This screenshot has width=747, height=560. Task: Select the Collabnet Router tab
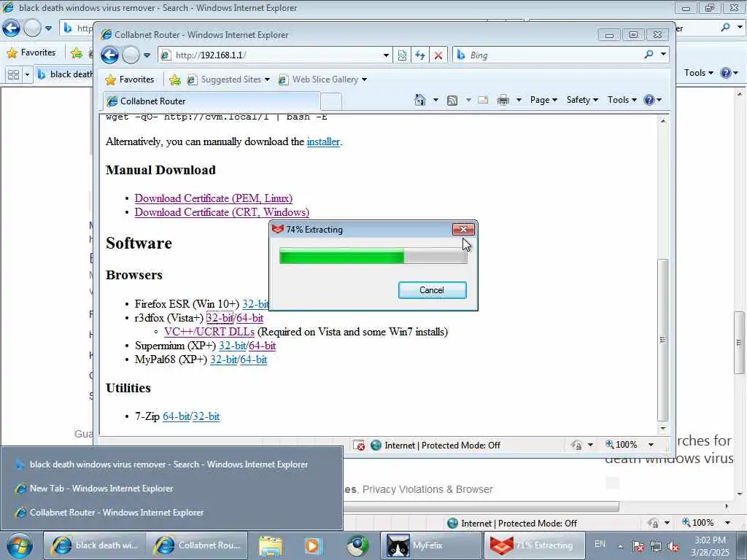coord(212,101)
